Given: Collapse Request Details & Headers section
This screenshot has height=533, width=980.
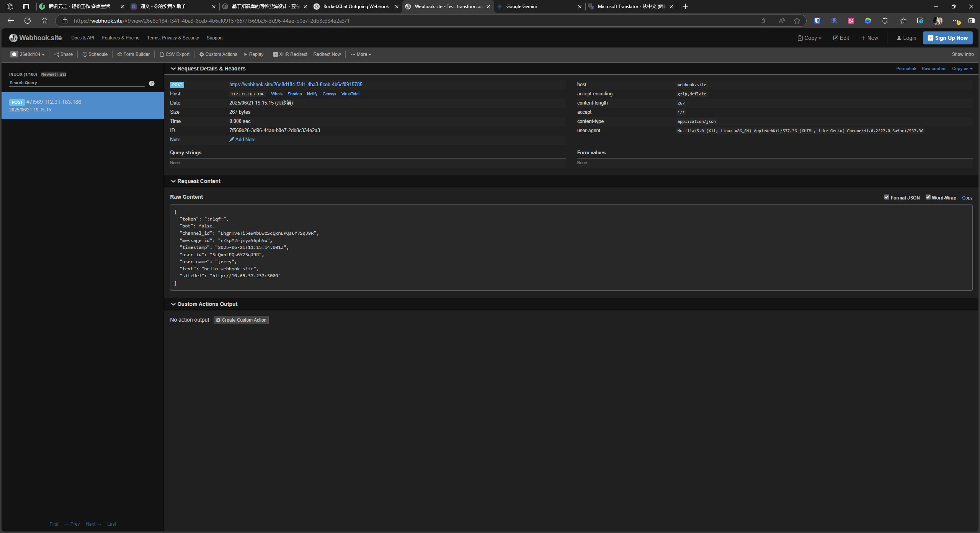Looking at the screenshot, I should [173, 69].
